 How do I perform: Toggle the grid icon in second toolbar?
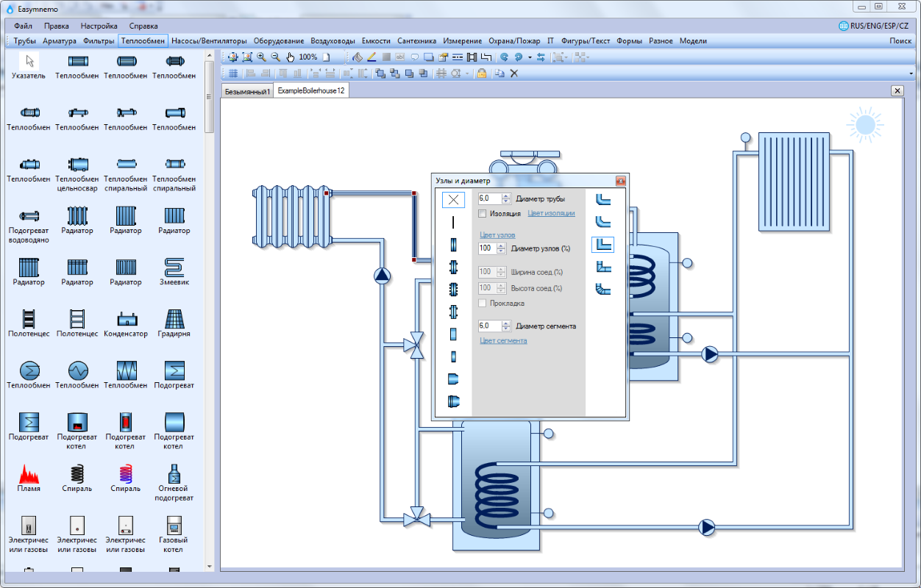click(232, 73)
